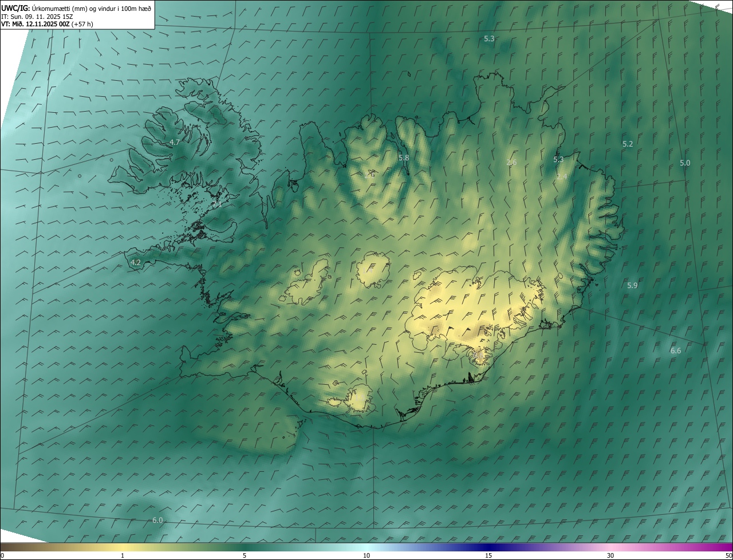Click the colorbar tick label 10
The height and width of the screenshot is (560, 733).
(366, 555)
